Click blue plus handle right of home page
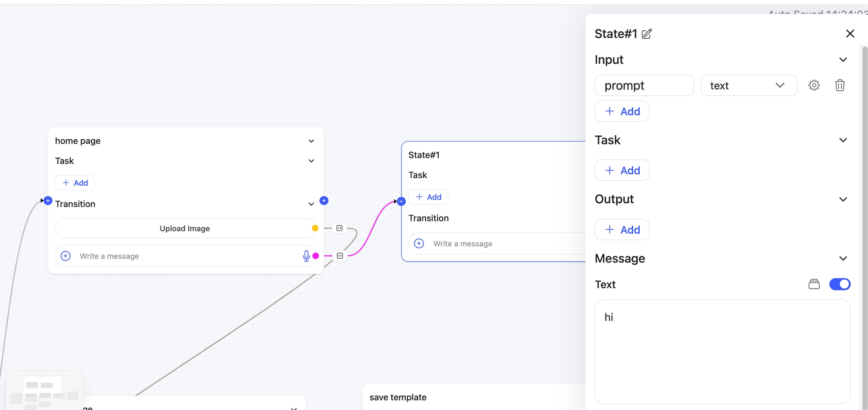Screen dimensions: 868x410 click(x=324, y=201)
